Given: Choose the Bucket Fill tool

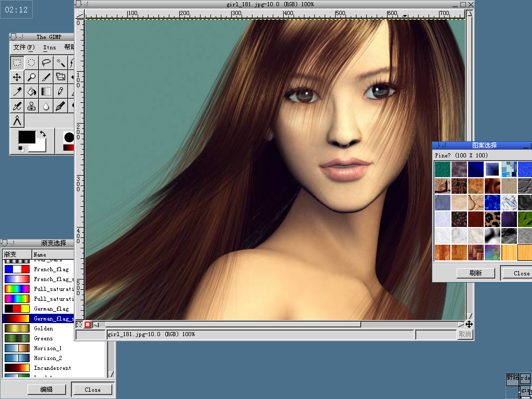Looking at the screenshot, I should click(32, 92).
